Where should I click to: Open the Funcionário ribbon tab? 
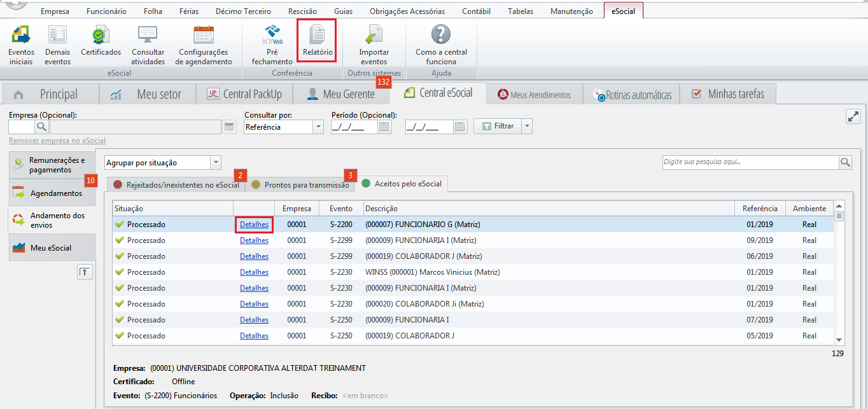pos(106,11)
